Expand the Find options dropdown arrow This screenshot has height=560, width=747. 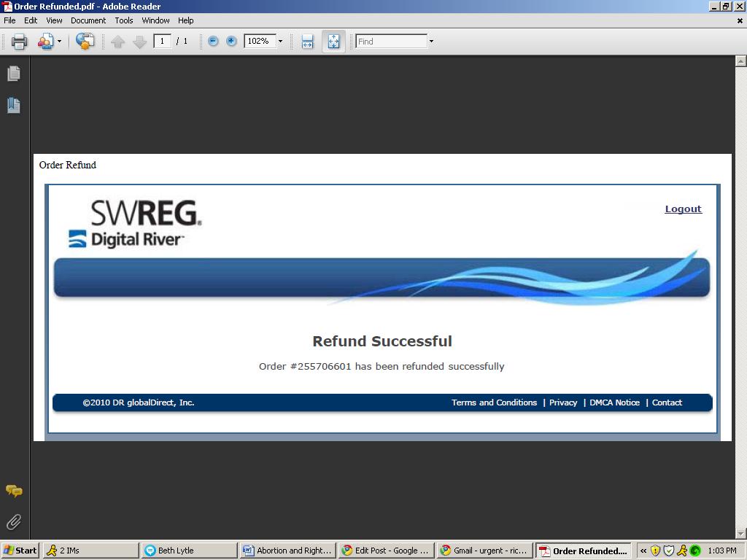tap(431, 42)
